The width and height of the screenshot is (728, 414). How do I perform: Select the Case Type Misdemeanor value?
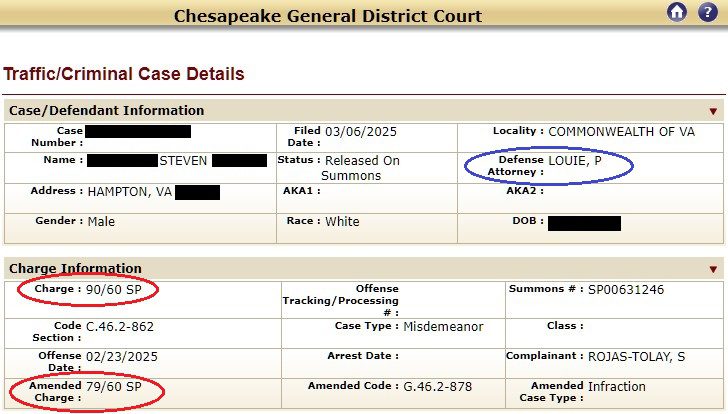pyautogui.click(x=443, y=327)
